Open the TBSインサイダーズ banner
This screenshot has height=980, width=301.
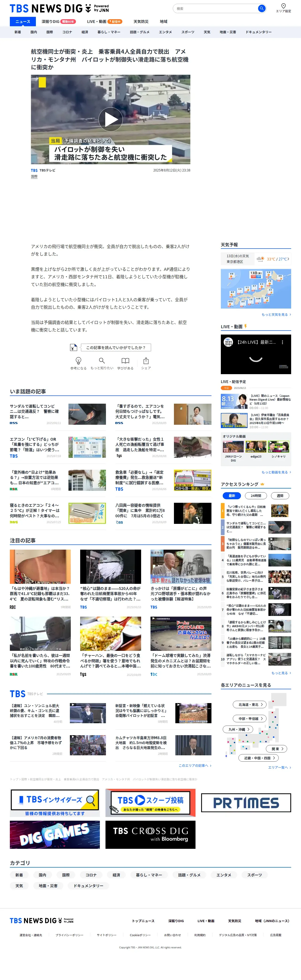55,803
